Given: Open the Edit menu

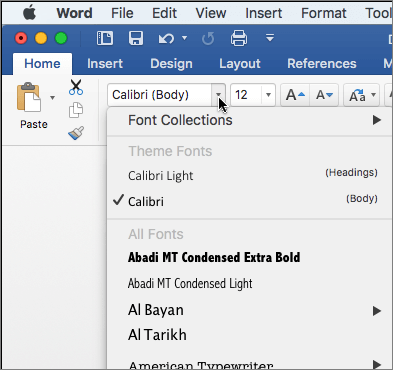Looking at the screenshot, I should (x=164, y=13).
